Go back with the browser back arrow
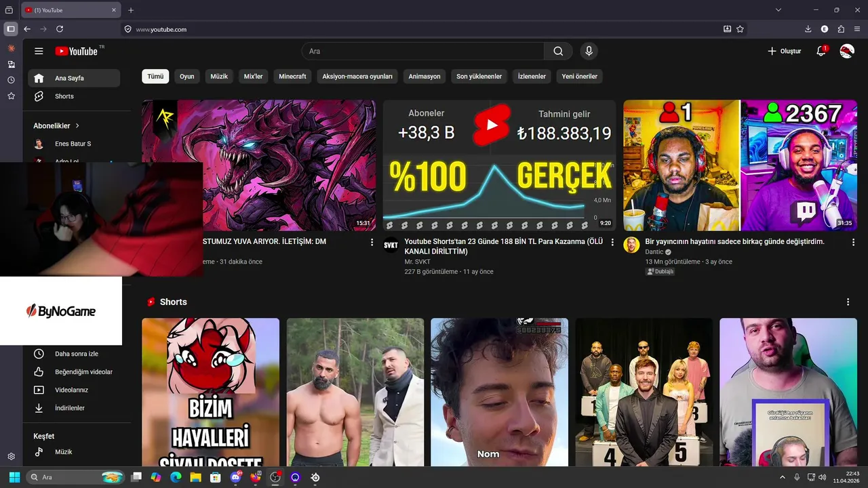This screenshot has height=488, width=868. point(27,29)
